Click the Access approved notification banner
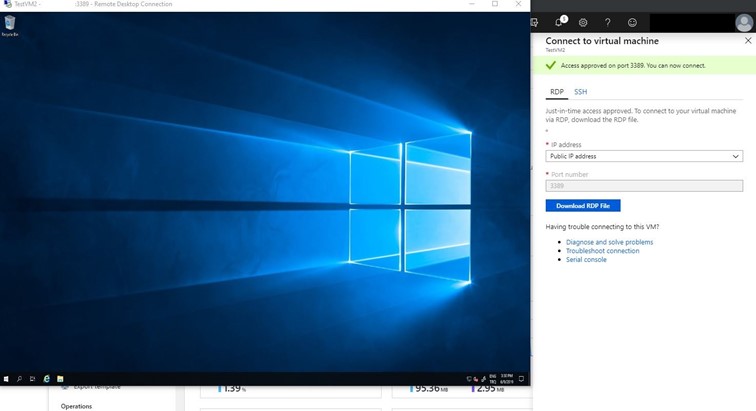The width and height of the screenshot is (756, 411). click(x=643, y=65)
